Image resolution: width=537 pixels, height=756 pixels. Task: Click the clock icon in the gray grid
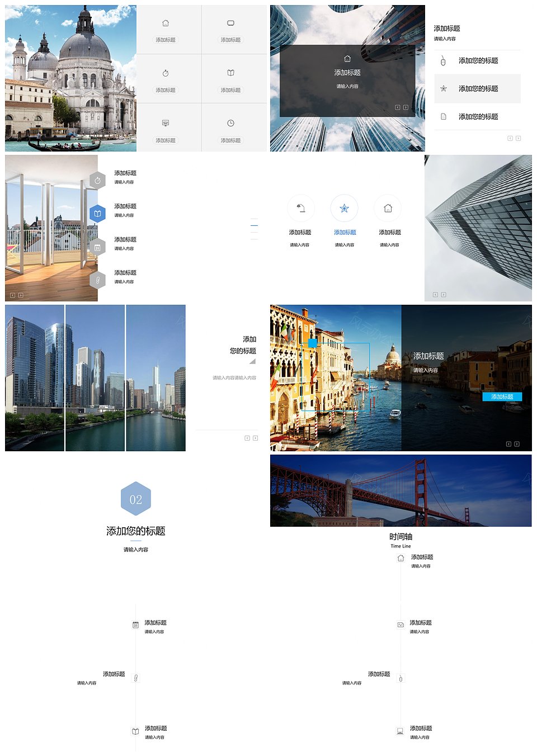[x=230, y=123]
